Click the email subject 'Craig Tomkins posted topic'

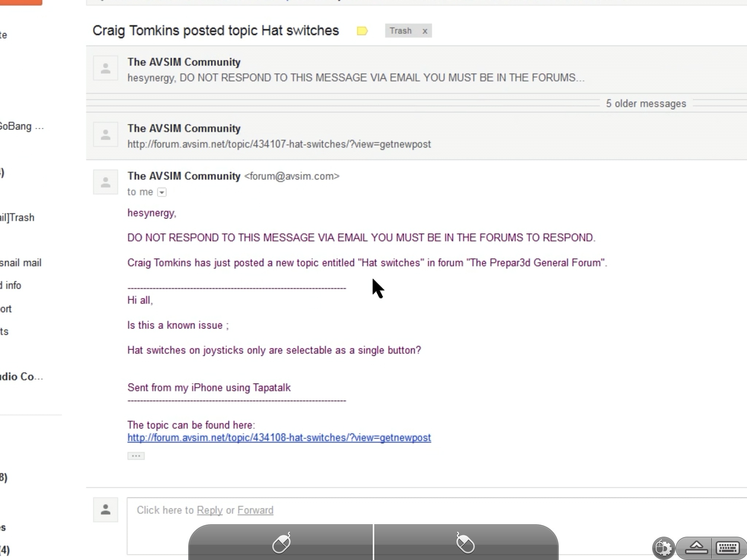click(x=216, y=31)
